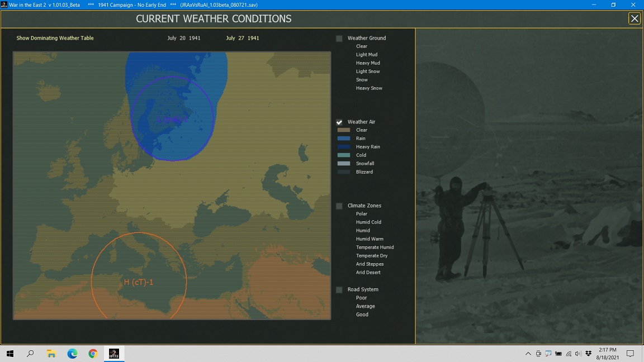Select the July 20 1941 date
The height and width of the screenshot is (362, 644).
[183, 38]
